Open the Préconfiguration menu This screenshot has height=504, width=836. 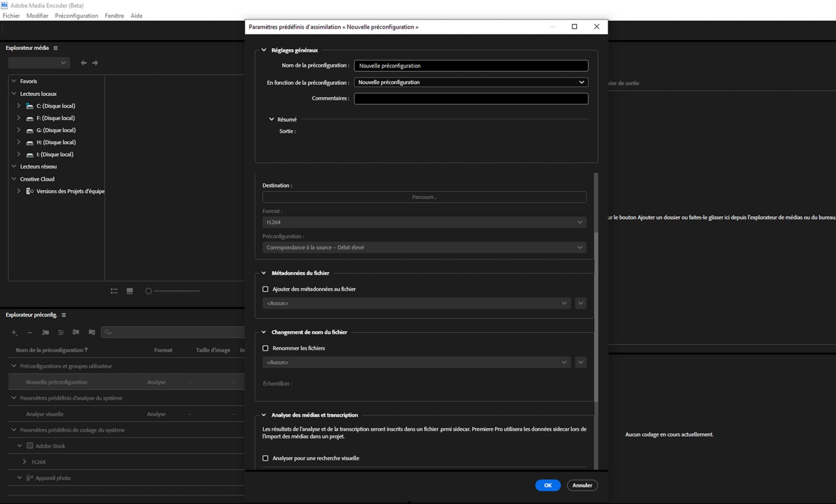click(76, 16)
